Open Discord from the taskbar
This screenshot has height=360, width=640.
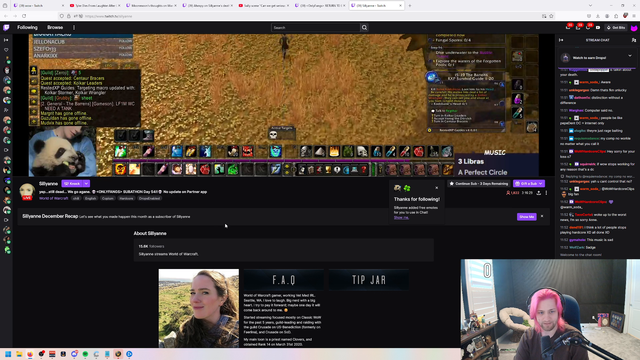[74, 354]
